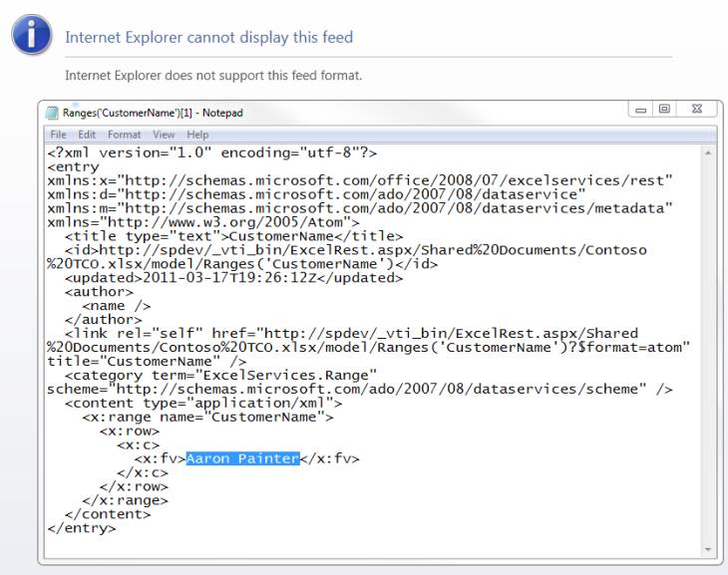Open the File menu in Notepad
Screen dimensions: 728x575
(x=58, y=135)
